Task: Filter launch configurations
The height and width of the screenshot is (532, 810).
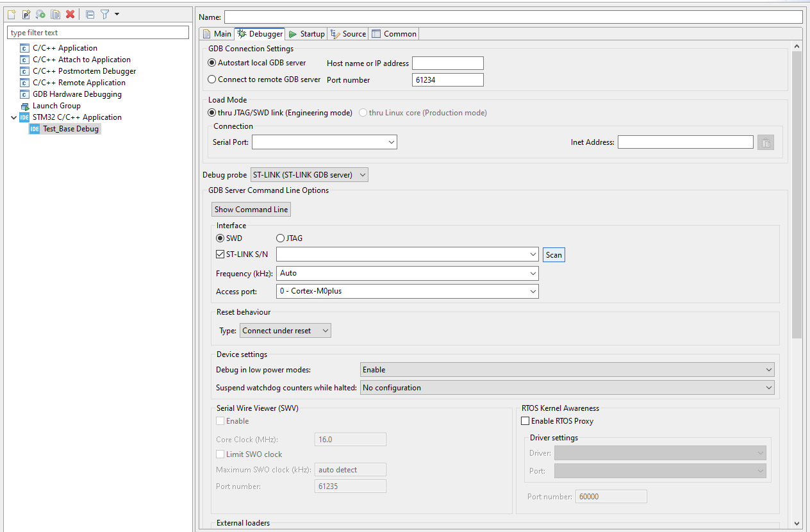Action: [x=105, y=13]
